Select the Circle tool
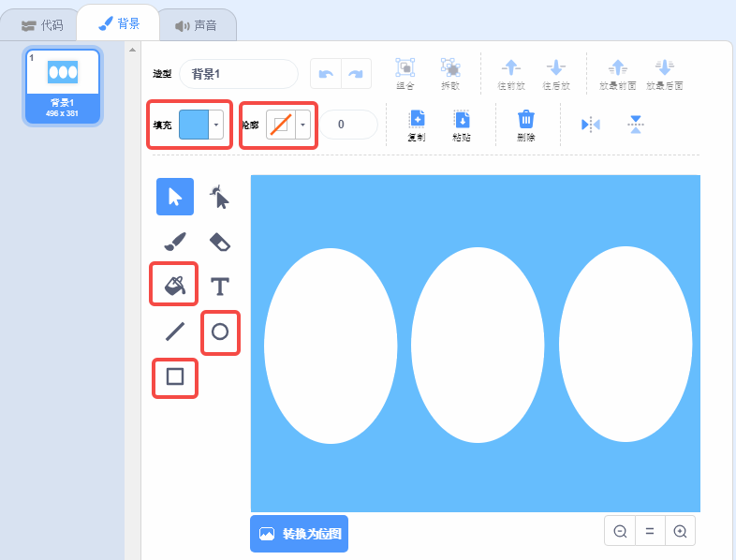The height and width of the screenshot is (560, 736). click(x=220, y=332)
